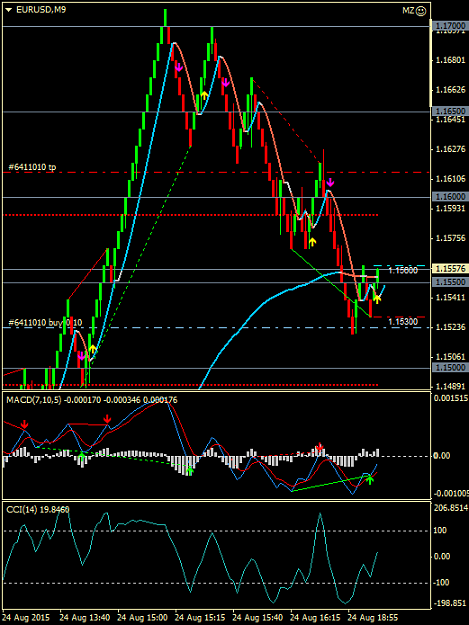
Task: Select the magenta sell arrow just above the 1.16000 line
Action: click(330, 183)
